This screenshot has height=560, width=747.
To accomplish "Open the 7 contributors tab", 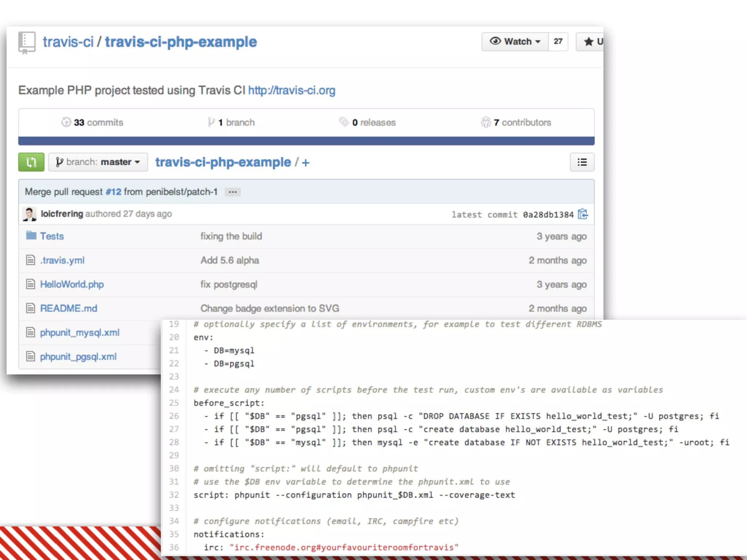I will coord(516,122).
